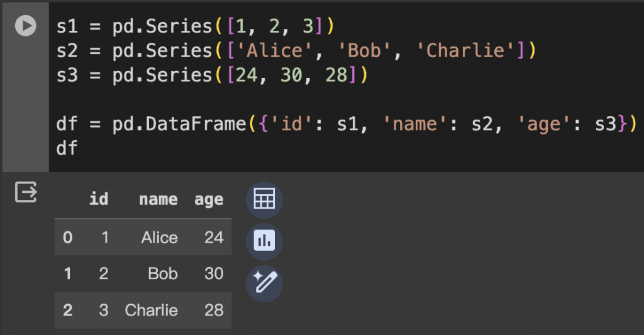The height and width of the screenshot is (335, 644).
Task: Click the 'name' column header
Action: click(x=158, y=200)
